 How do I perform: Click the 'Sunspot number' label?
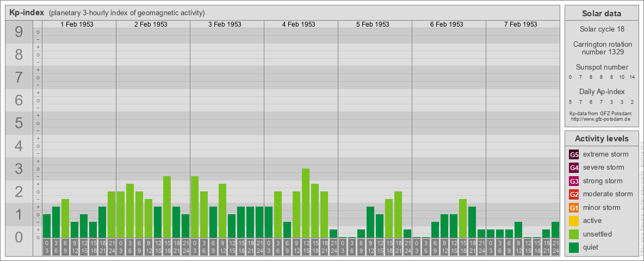602,67
